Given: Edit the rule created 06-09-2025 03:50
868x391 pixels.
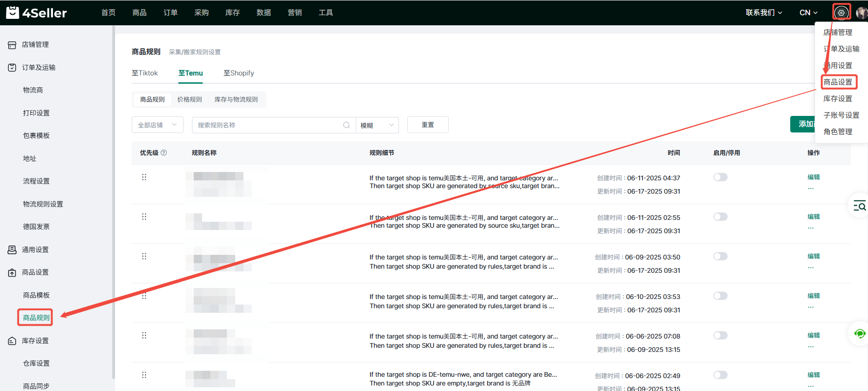Looking at the screenshot, I should 814,256.
